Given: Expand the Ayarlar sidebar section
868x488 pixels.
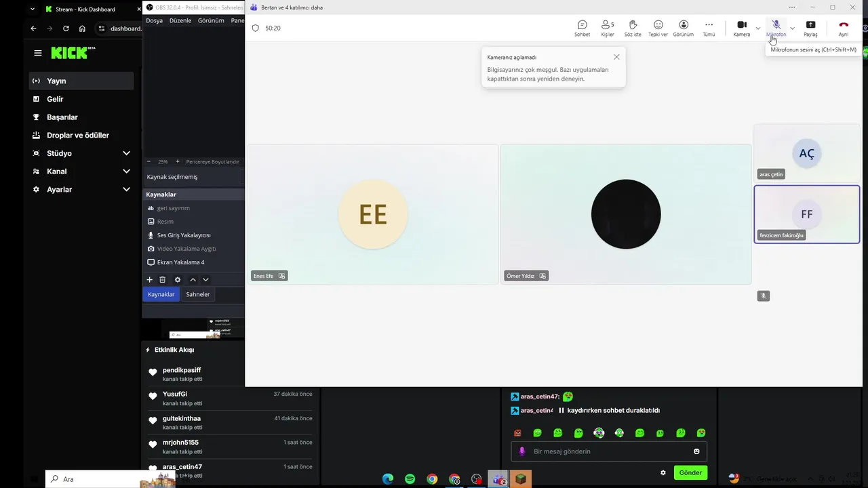Looking at the screenshot, I should tap(81, 190).
